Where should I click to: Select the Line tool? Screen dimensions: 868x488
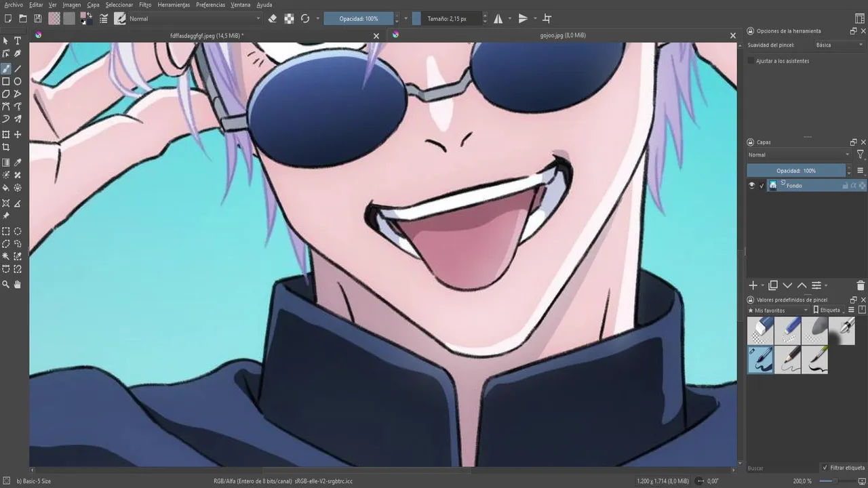tap(18, 68)
